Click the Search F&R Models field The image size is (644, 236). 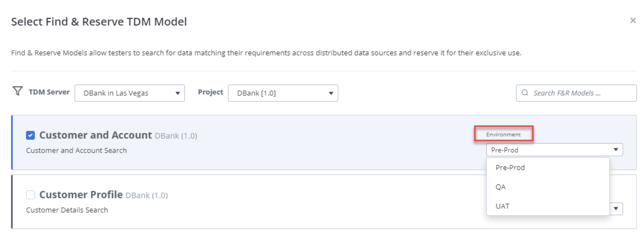576,93
